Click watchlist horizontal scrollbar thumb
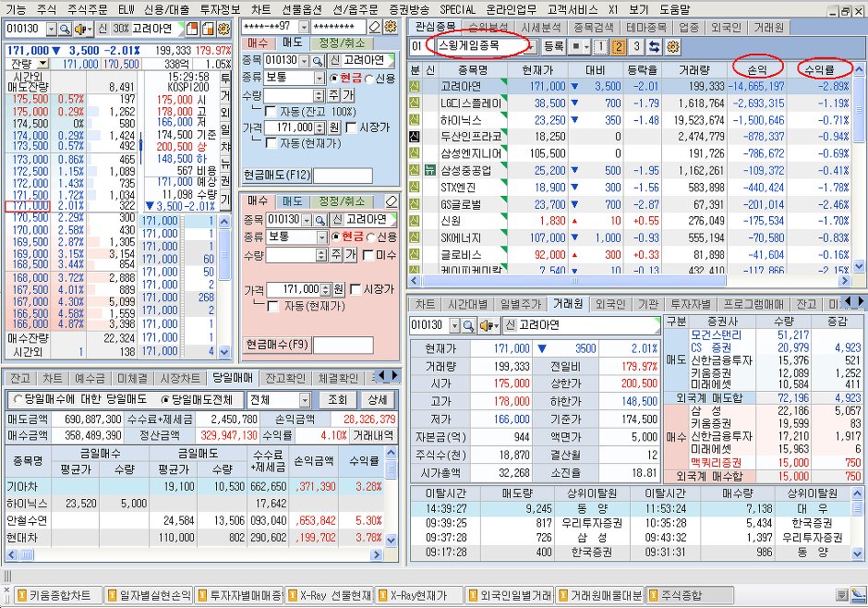The image size is (868, 608). 574,281
